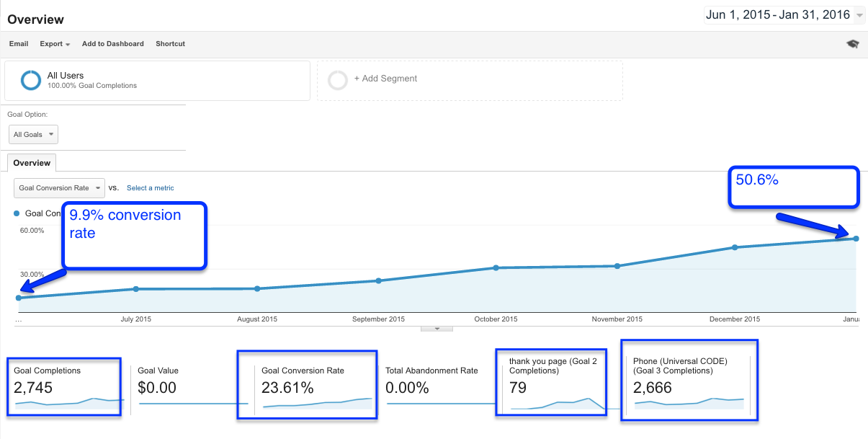This screenshot has height=439, width=868.
Task: Click Add to Dashboard
Action: 113,44
